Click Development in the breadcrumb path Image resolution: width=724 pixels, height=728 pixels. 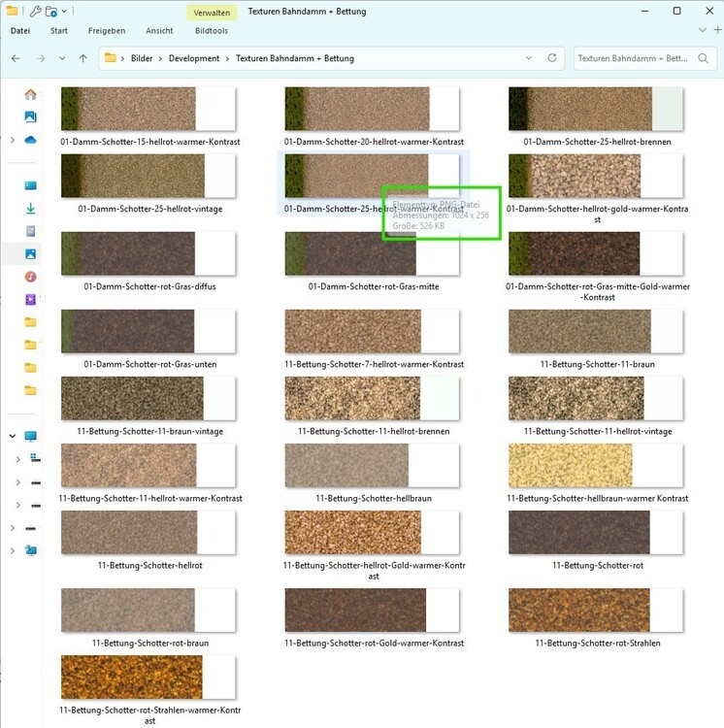[194, 58]
